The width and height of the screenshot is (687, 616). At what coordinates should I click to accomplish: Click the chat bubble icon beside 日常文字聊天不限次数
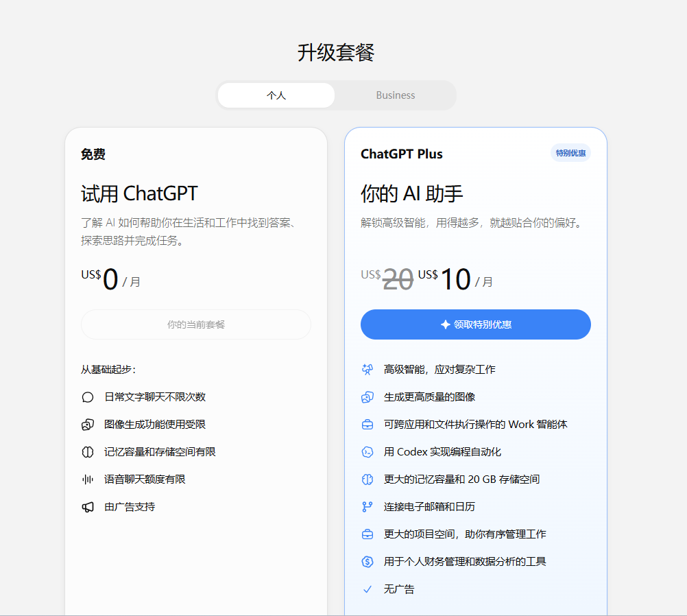(x=88, y=397)
